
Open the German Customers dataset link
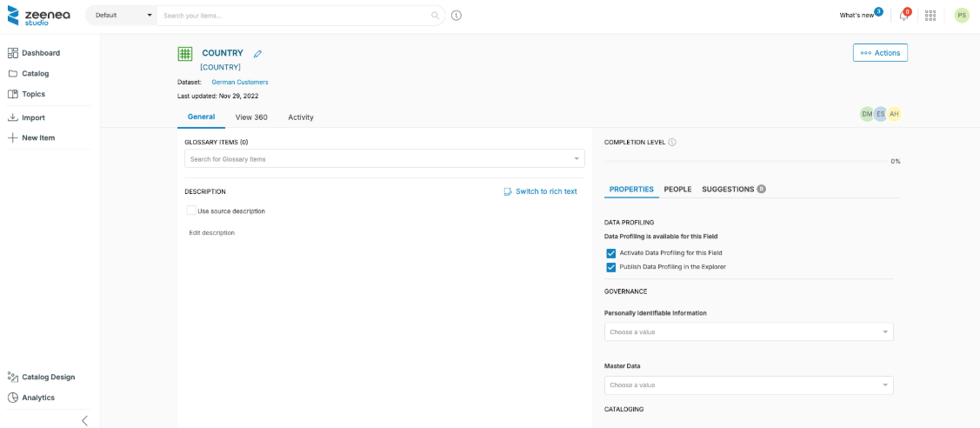tap(240, 82)
